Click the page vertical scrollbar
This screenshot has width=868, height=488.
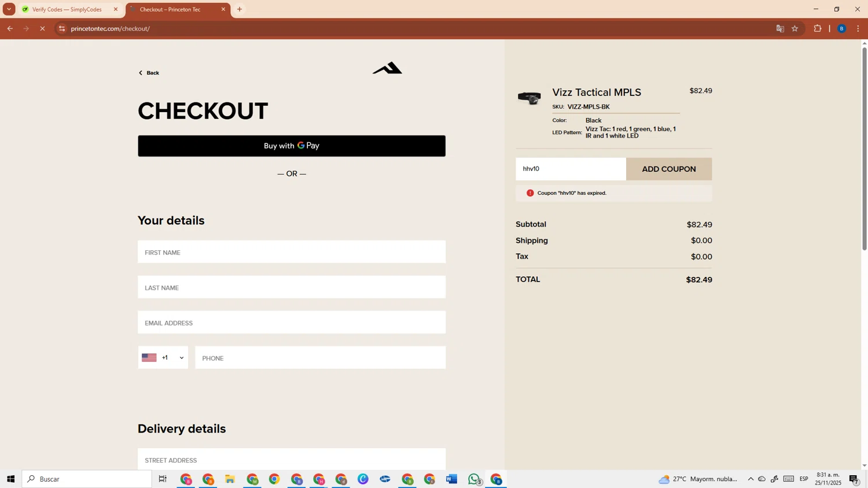[865, 149]
